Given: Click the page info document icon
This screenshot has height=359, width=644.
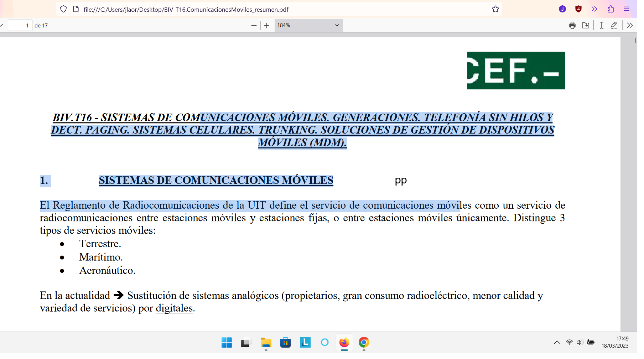Looking at the screenshot, I should pyautogui.click(x=76, y=9).
